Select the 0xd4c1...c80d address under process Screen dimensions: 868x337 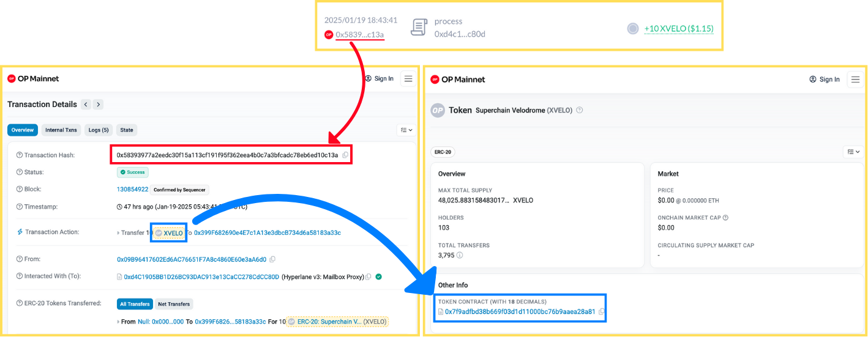coord(460,34)
